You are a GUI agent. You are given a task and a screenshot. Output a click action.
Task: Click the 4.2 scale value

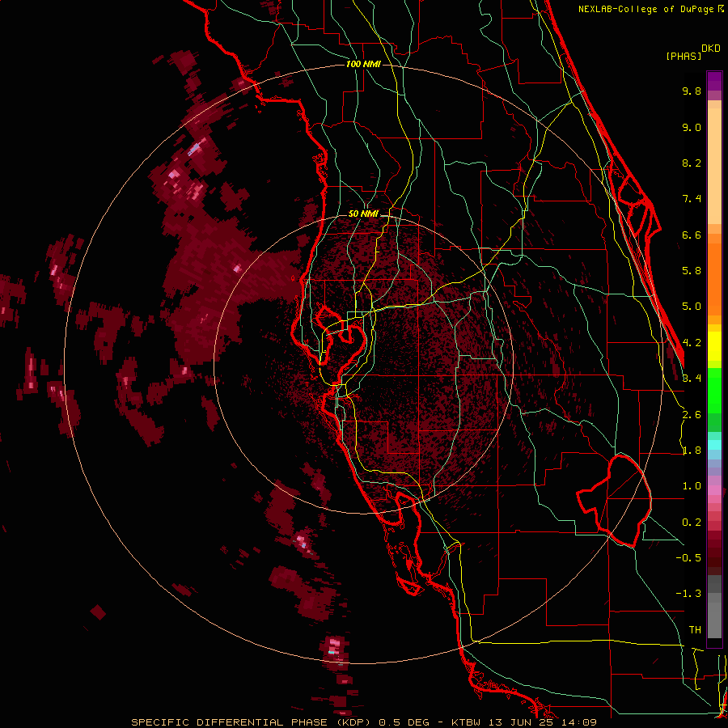pos(692,343)
